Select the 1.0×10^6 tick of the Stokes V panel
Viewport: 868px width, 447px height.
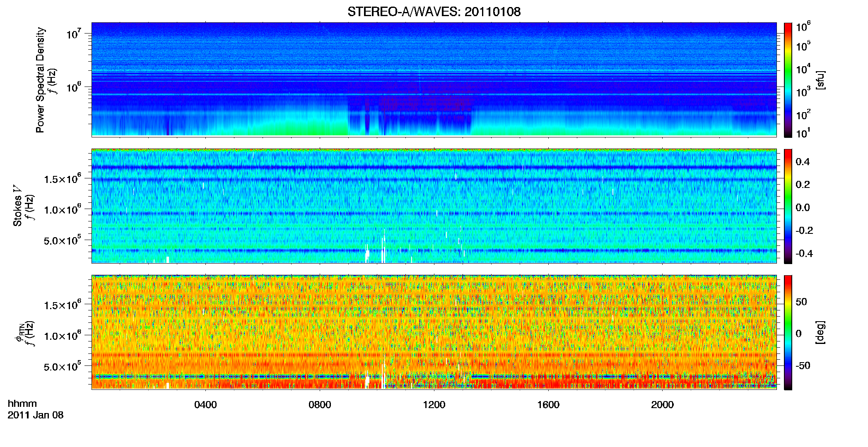pos(62,209)
